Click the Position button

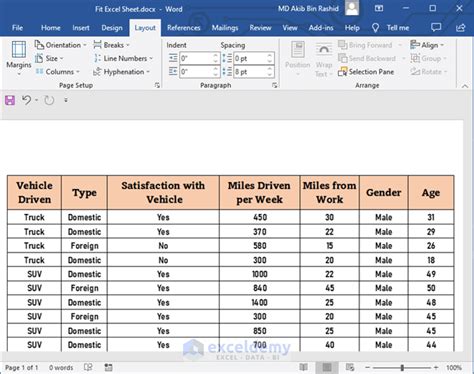pos(298,59)
